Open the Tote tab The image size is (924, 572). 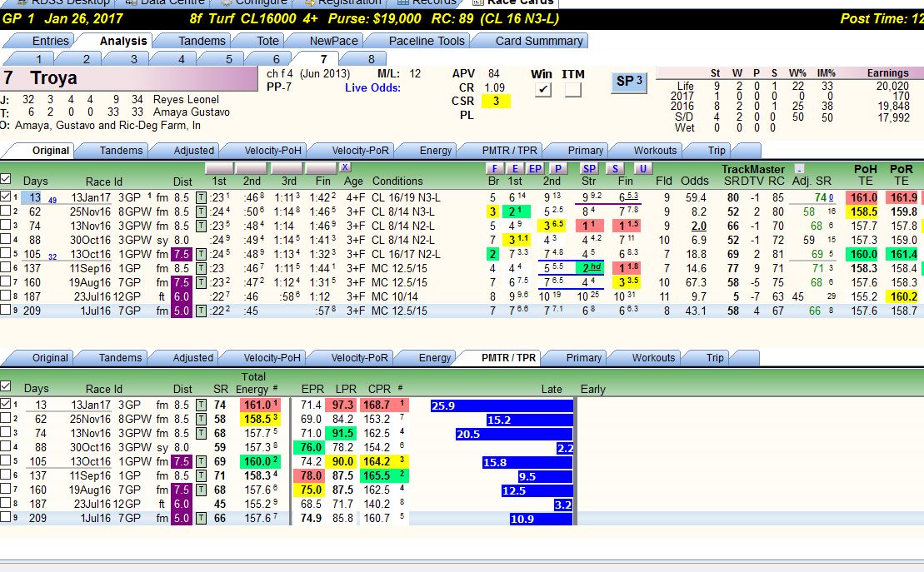pos(267,41)
